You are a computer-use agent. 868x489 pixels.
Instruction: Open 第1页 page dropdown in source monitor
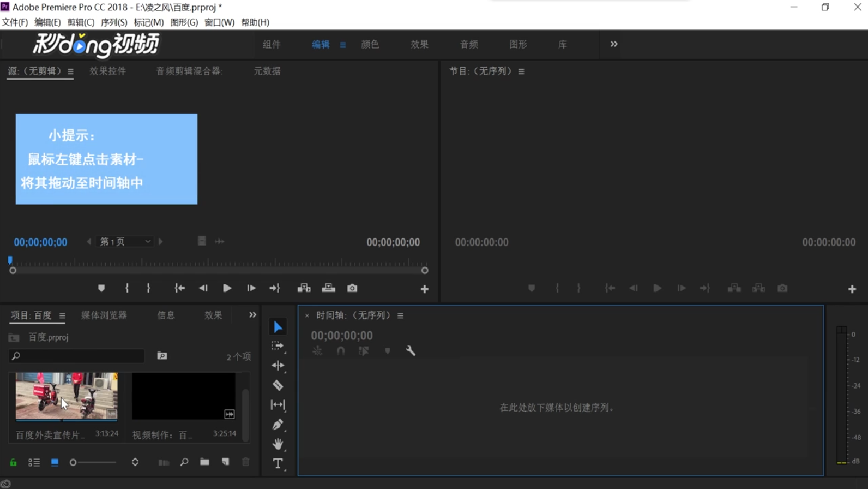125,242
